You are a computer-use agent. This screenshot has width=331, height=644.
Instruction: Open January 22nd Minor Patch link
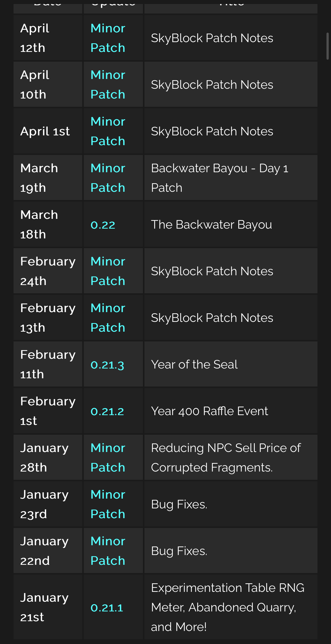click(x=108, y=551)
